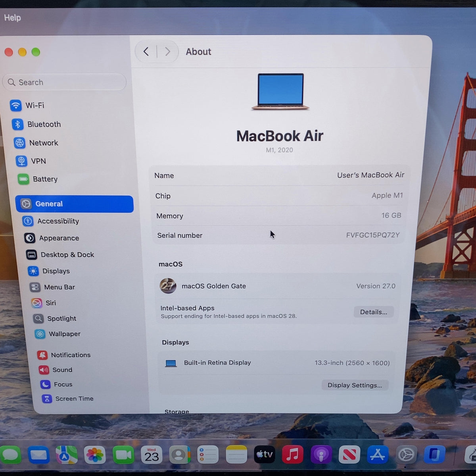This screenshot has width=476, height=476.
Task: Click the computer name User's MacBook Air
Action: click(370, 175)
